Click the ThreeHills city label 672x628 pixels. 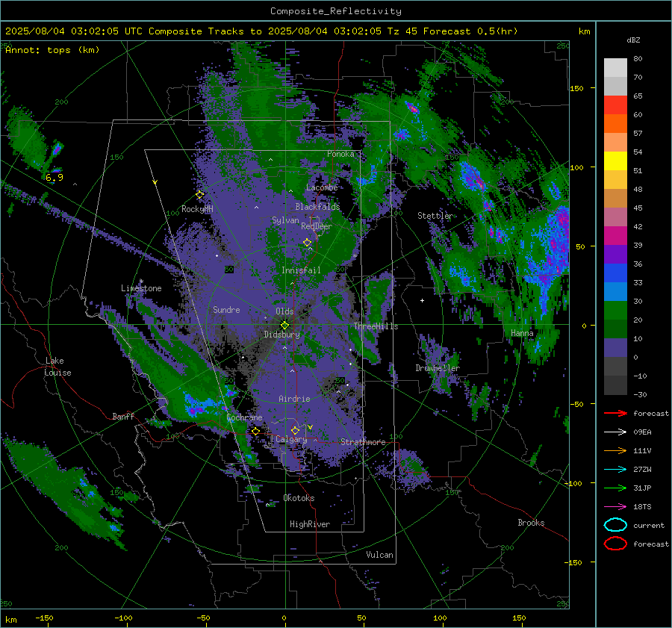(x=376, y=326)
